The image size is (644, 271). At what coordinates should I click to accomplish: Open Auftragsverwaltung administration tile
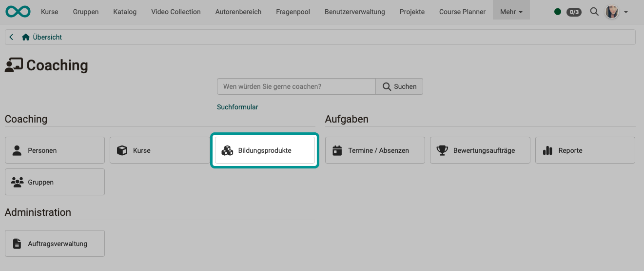pos(55,244)
